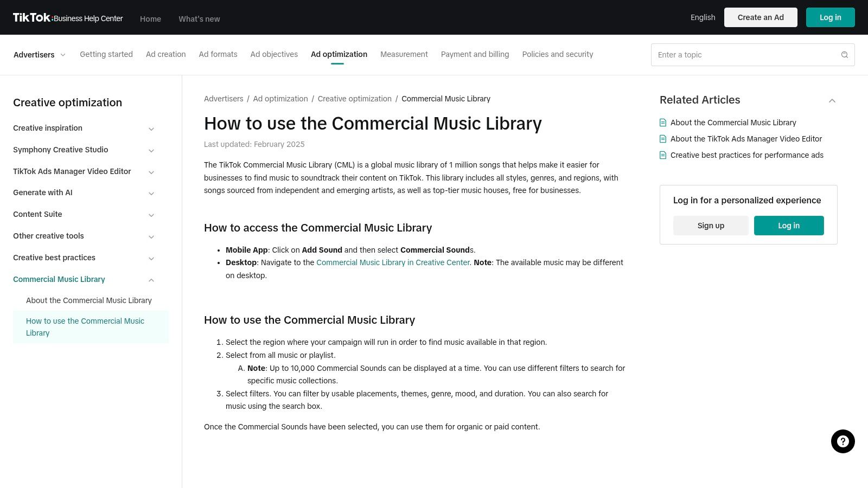This screenshot has height=488, width=868.
Task: Click the search magnifier icon in the topic field
Action: point(844,55)
